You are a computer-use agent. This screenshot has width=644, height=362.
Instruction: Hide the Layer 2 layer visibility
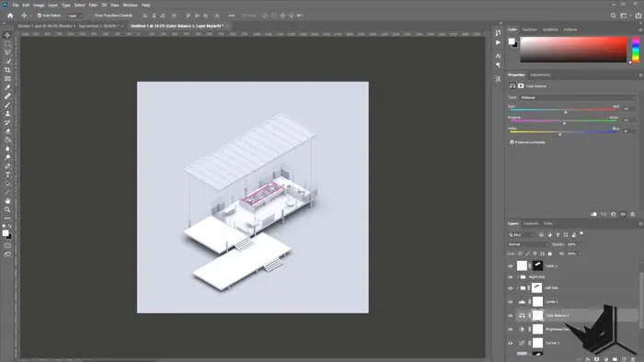pos(511,266)
